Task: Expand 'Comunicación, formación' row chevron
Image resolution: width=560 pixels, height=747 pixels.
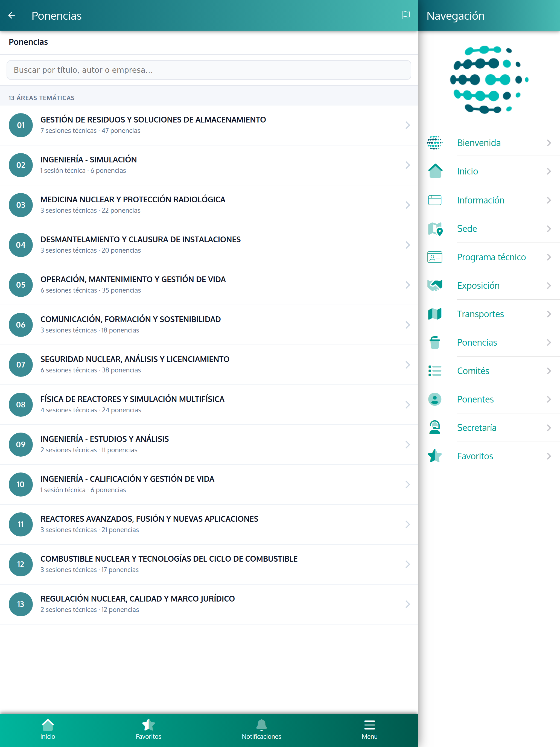Action: [408, 325]
